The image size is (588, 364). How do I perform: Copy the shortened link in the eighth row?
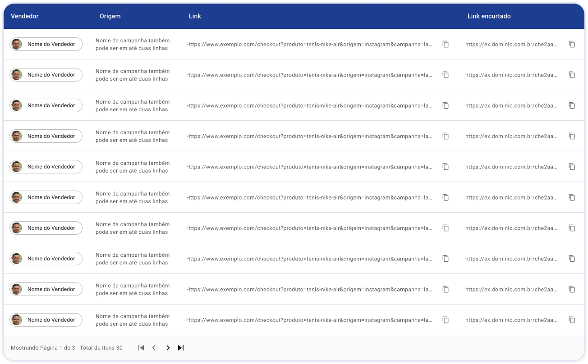(x=572, y=259)
